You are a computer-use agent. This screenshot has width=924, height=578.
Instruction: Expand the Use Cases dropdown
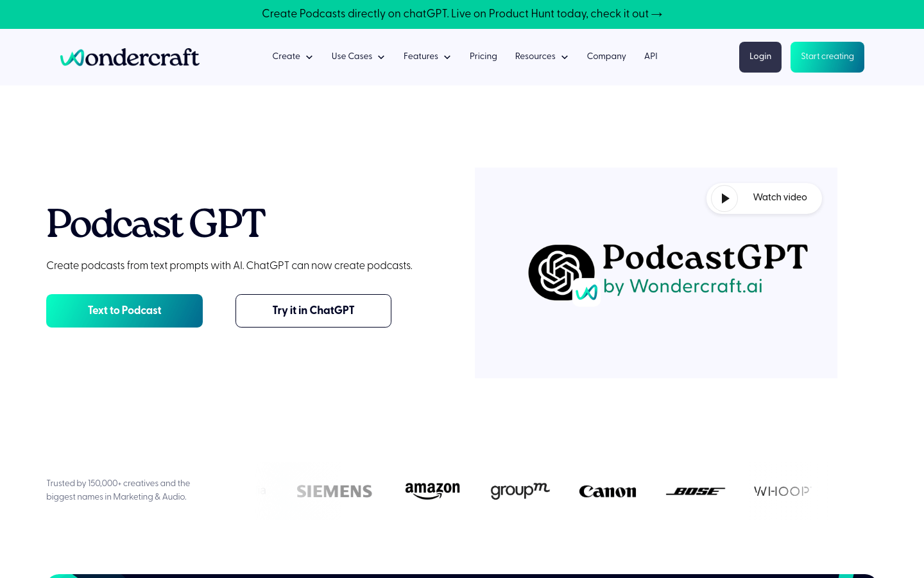tap(358, 57)
